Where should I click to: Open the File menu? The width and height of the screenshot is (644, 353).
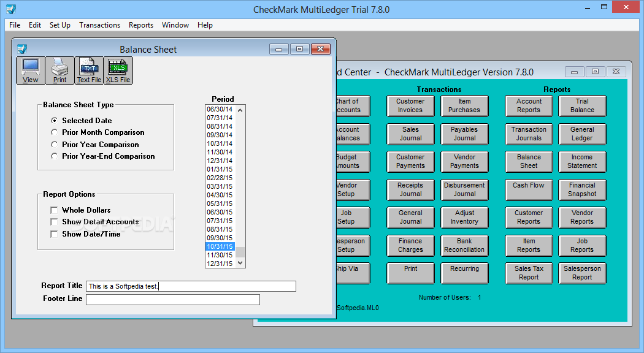tap(15, 25)
